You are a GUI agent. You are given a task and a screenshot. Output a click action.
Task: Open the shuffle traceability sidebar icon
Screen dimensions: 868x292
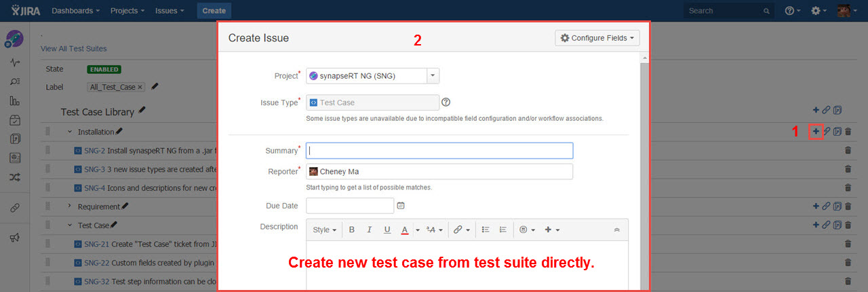pyautogui.click(x=15, y=177)
